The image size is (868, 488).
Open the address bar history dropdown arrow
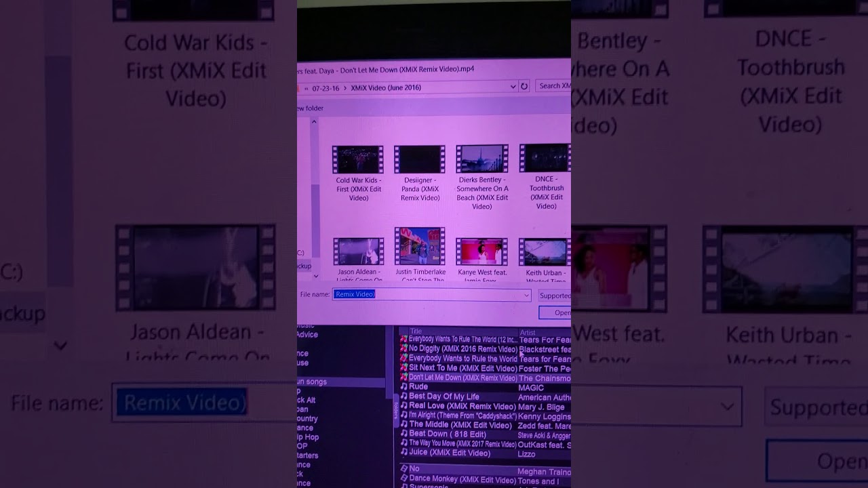pos(513,87)
